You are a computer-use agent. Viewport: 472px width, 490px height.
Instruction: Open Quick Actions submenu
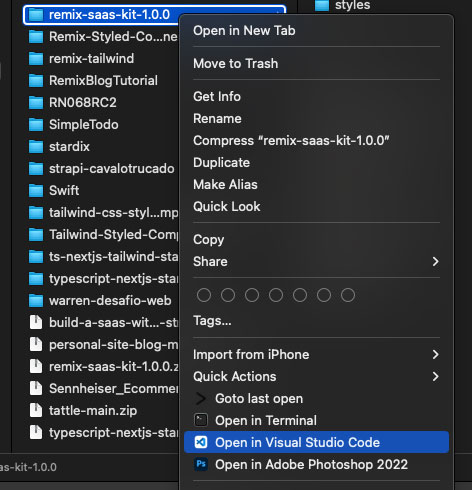click(316, 377)
